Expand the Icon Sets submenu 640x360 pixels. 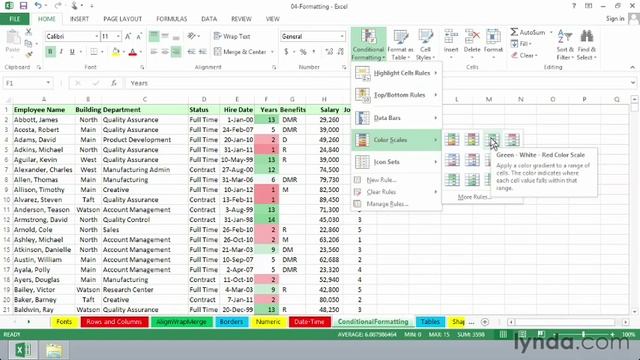pyautogui.click(x=396, y=162)
